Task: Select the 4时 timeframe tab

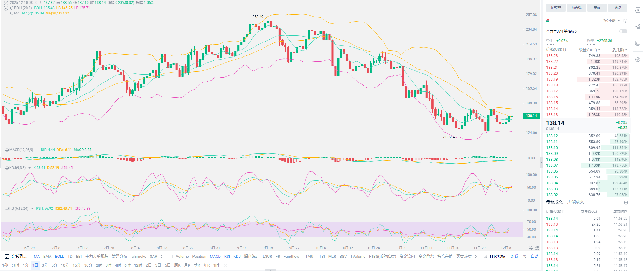Action: click(x=118, y=265)
